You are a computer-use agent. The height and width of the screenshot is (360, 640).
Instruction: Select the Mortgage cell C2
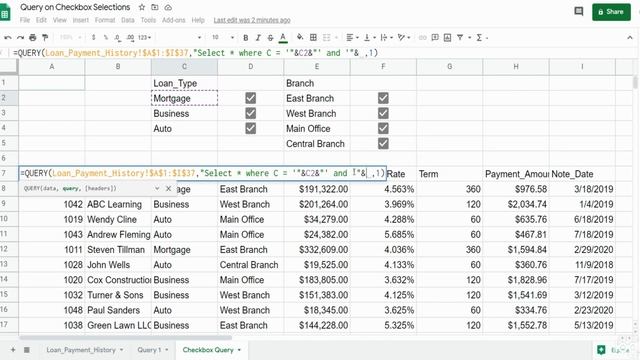click(184, 98)
